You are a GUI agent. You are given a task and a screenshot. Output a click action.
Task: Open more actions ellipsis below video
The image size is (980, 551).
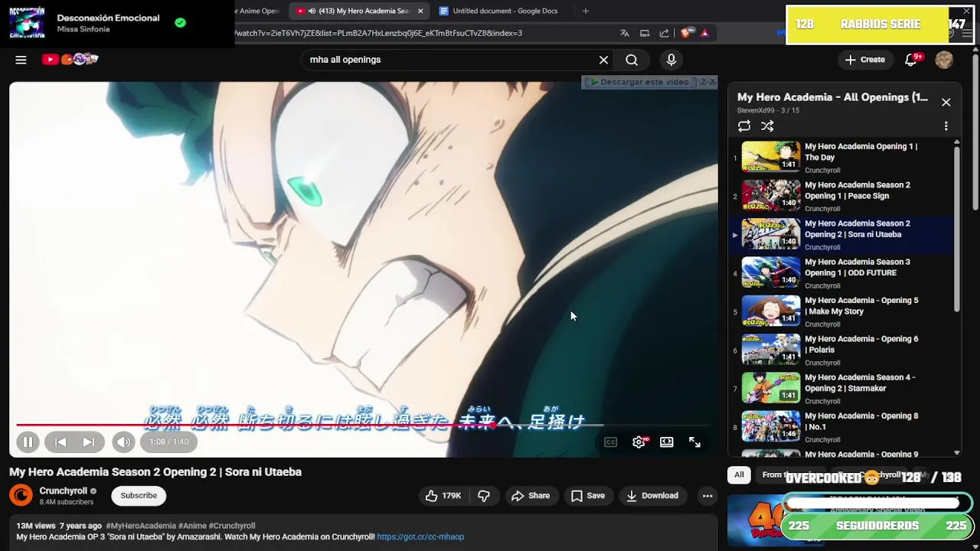tap(707, 496)
